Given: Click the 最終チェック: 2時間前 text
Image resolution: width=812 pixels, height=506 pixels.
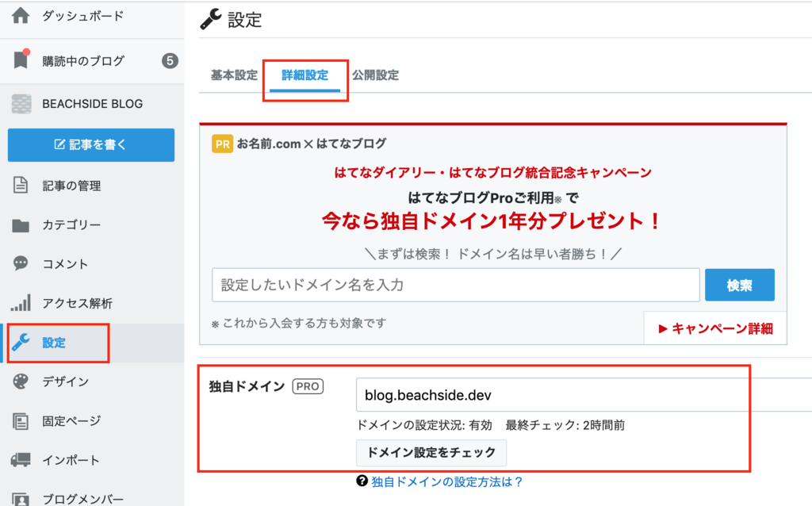Looking at the screenshot, I should tap(565, 425).
